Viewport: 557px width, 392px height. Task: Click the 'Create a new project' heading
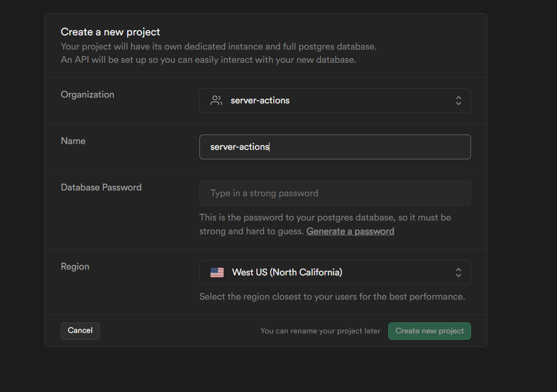click(x=110, y=32)
